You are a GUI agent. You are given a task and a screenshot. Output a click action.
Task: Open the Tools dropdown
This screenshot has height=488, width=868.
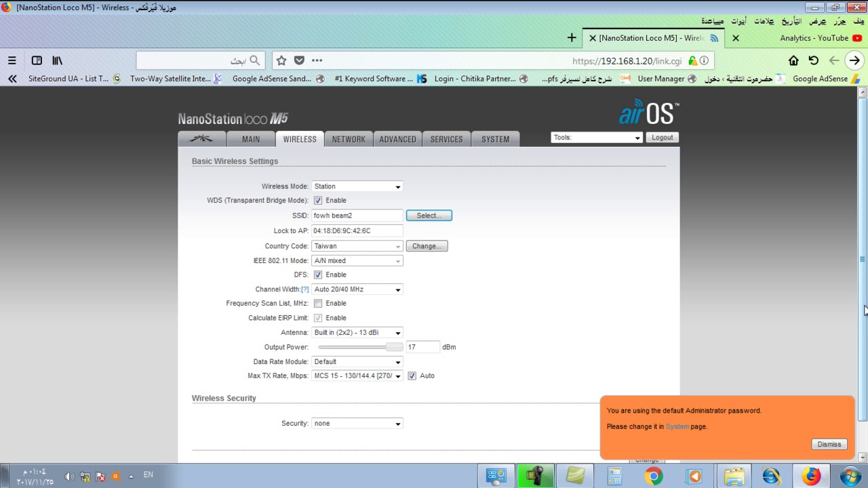(597, 138)
